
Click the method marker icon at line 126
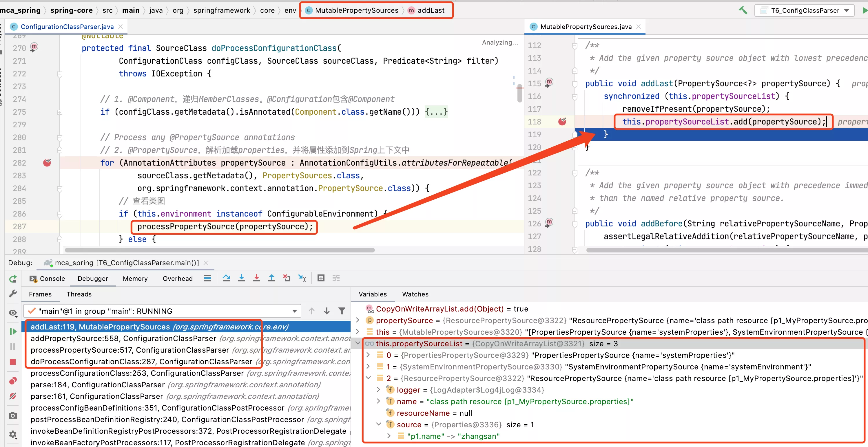tap(549, 223)
